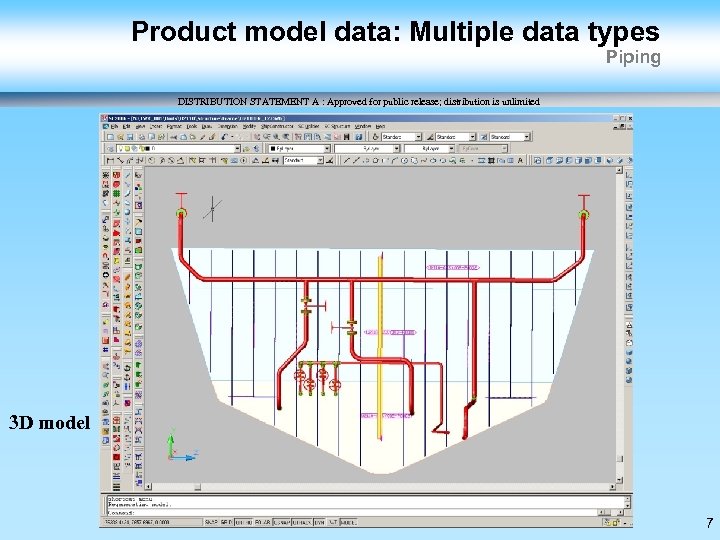Image resolution: width=720 pixels, height=540 pixels.
Task: Toggle LWT lineweight display
Action: click(332, 522)
